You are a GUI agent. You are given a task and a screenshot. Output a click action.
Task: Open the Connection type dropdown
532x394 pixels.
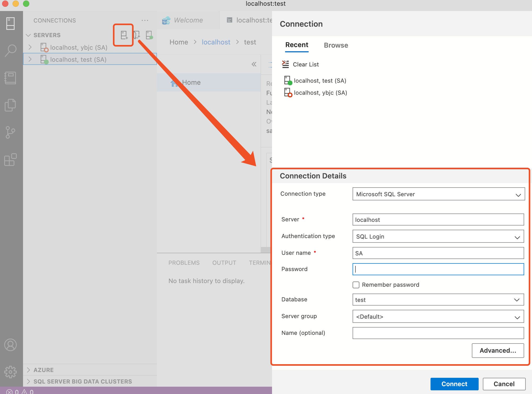(x=438, y=194)
